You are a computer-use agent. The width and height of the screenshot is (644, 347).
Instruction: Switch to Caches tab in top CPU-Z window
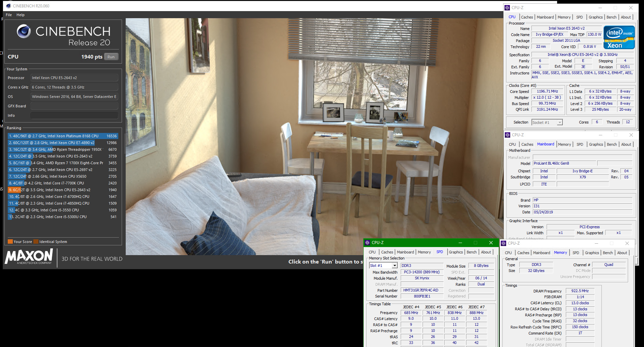[x=527, y=17]
